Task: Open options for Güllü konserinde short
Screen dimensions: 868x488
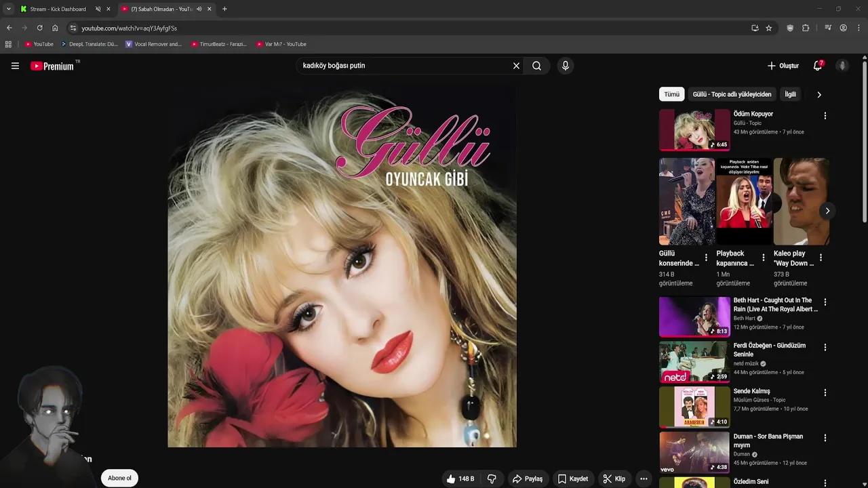Action: point(706,258)
